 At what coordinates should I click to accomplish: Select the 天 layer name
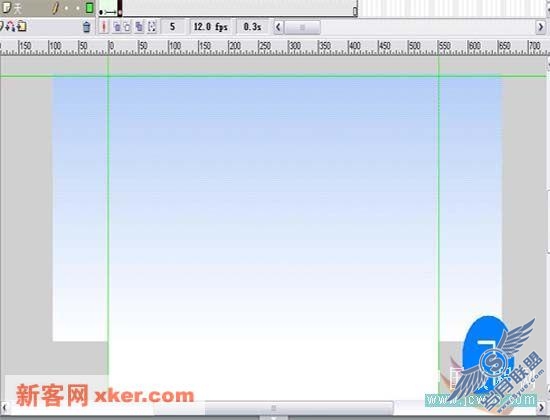pos(17,8)
